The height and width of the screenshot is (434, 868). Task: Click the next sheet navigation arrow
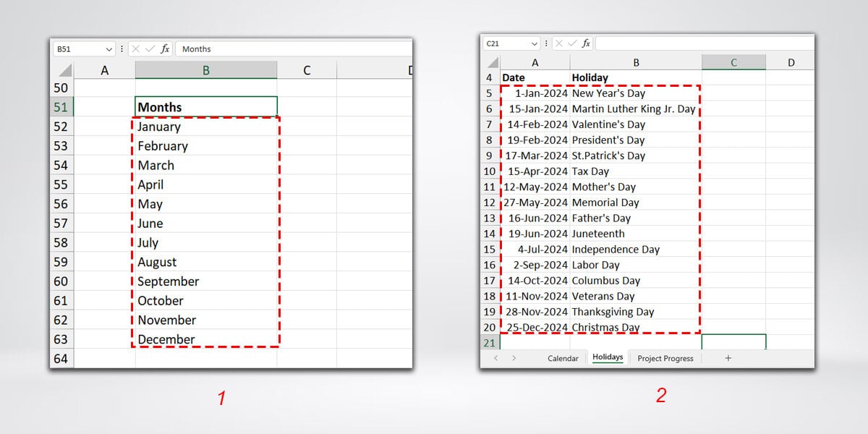pos(514,358)
